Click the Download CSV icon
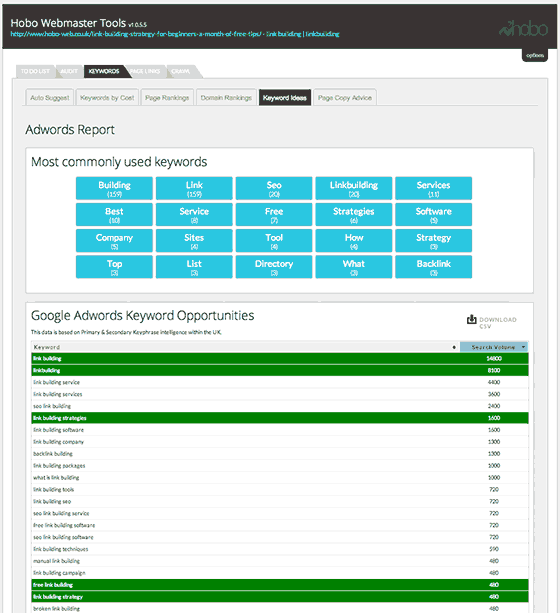The width and height of the screenshot is (560, 613). pyautogui.click(x=472, y=319)
